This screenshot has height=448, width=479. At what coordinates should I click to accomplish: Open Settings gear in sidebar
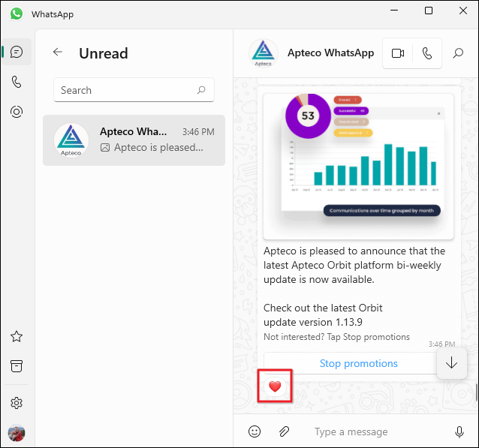17,403
